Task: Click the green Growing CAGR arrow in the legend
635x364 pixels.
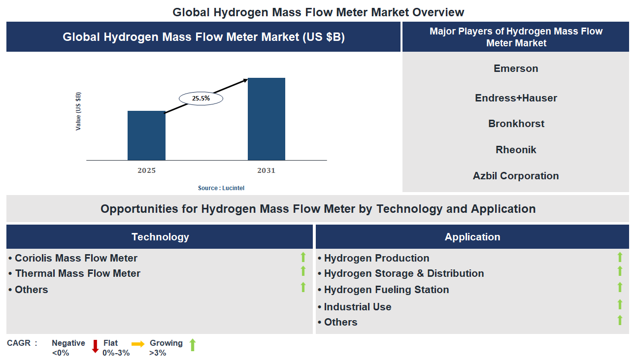Action: [192, 346]
